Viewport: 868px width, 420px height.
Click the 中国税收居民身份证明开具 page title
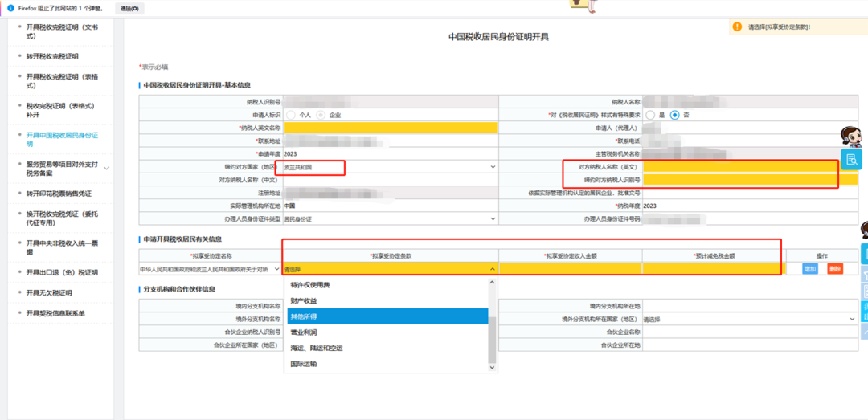pyautogui.click(x=498, y=36)
